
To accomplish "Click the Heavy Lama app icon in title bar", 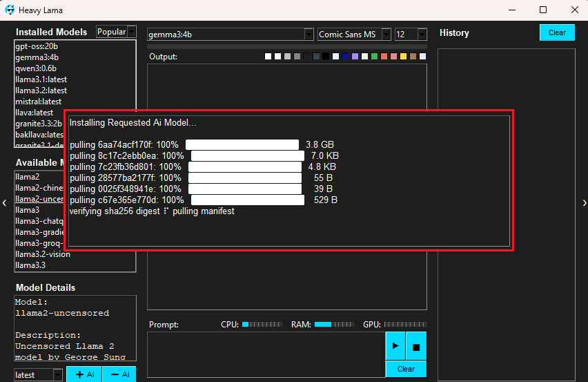I will 10,10.
